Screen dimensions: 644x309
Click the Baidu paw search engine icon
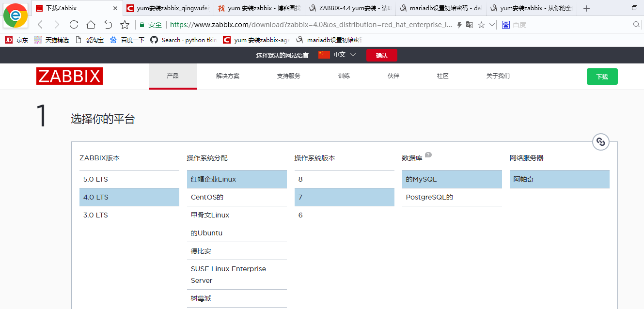(x=506, y=25)
